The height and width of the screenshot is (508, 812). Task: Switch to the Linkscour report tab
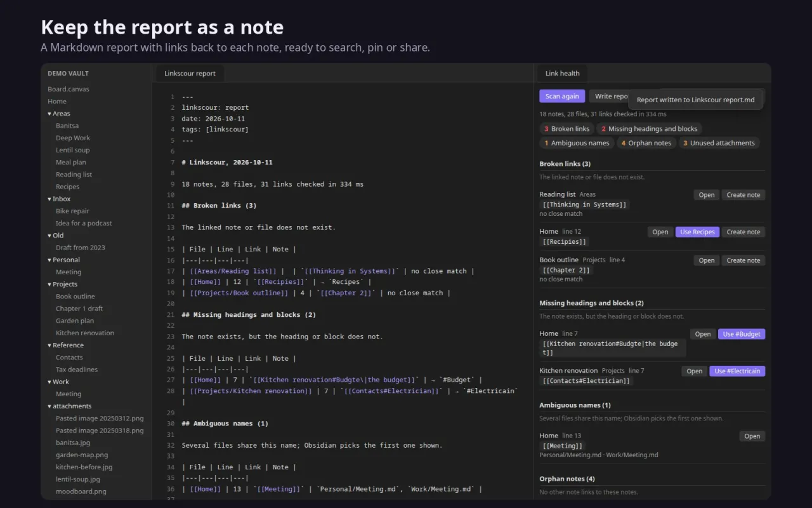point(190,74)
